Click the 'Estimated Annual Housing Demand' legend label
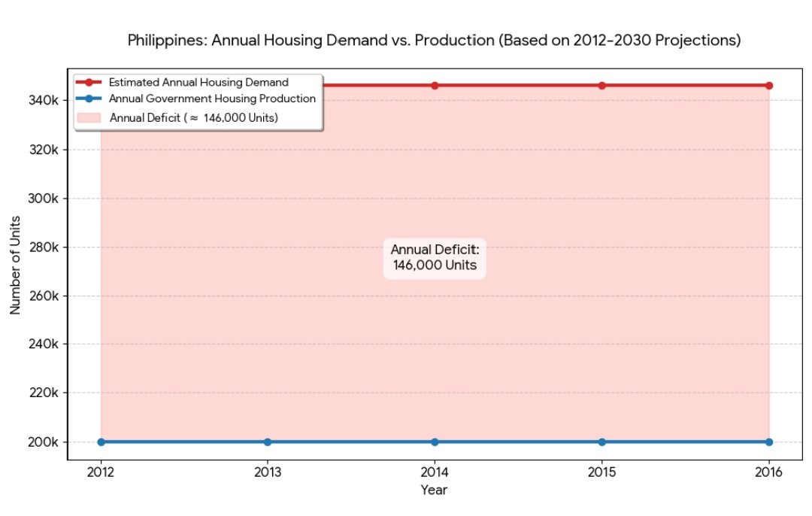The height and width of the screenshot is (516, 812). [x=198, y=82]
